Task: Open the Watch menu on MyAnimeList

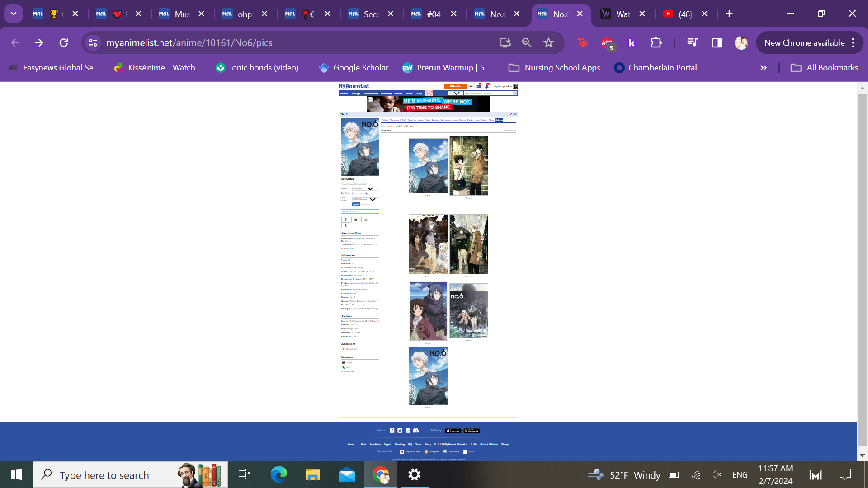Action: click(x=398, y=94)
